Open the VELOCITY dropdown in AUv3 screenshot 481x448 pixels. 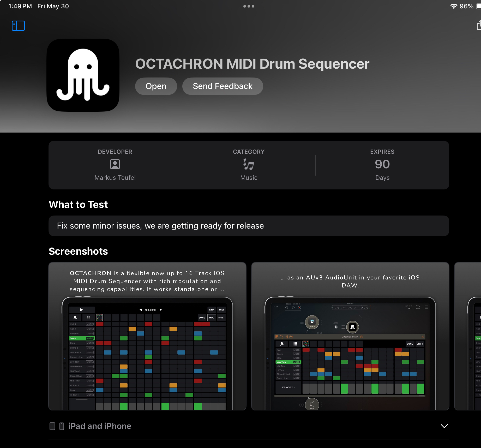coord(288,387)
